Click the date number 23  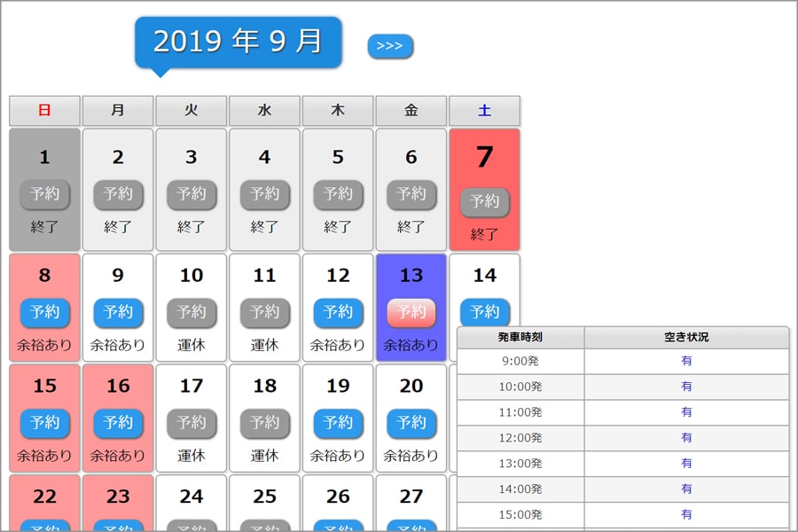(118, 497)
